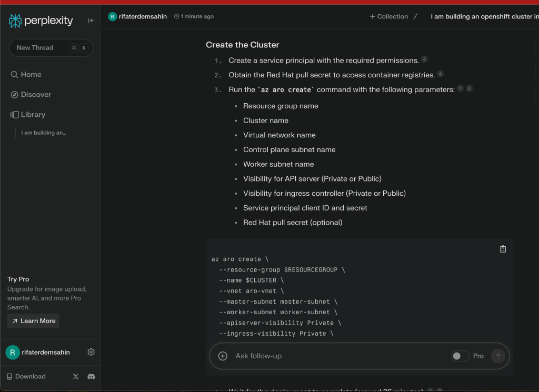Open the Library page
Screen dimensions: 539x392
[28, 114]
